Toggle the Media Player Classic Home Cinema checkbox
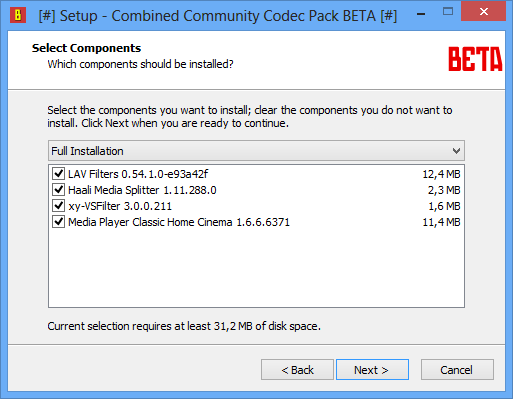This screenshot has width=513, height=399. click(59, 222)
